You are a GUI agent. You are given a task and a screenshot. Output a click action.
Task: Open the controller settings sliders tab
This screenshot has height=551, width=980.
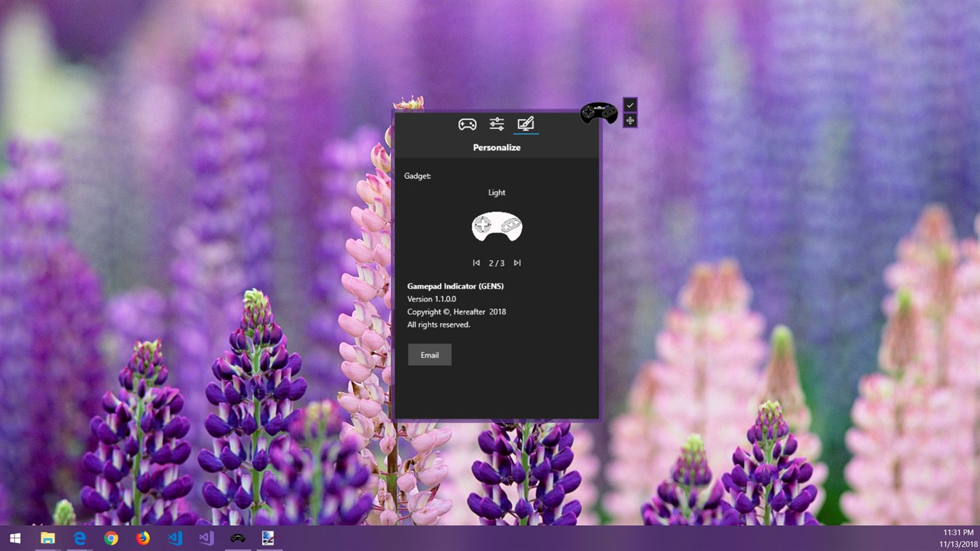(x=496, y=123)
